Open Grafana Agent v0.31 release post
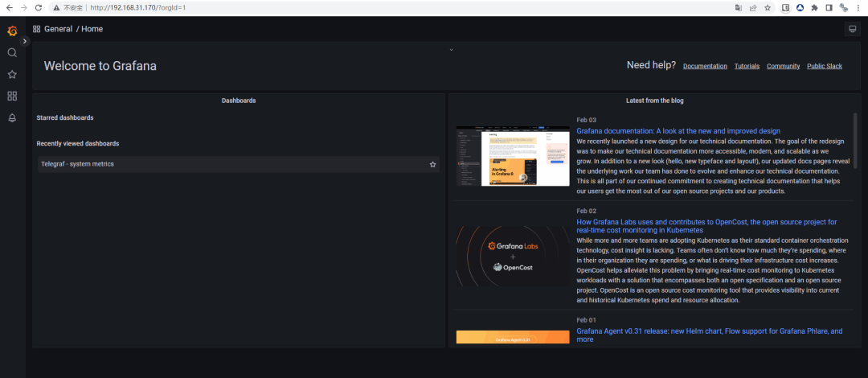Image resolution: width=868 pixels, height=378 pixels. 709,335
